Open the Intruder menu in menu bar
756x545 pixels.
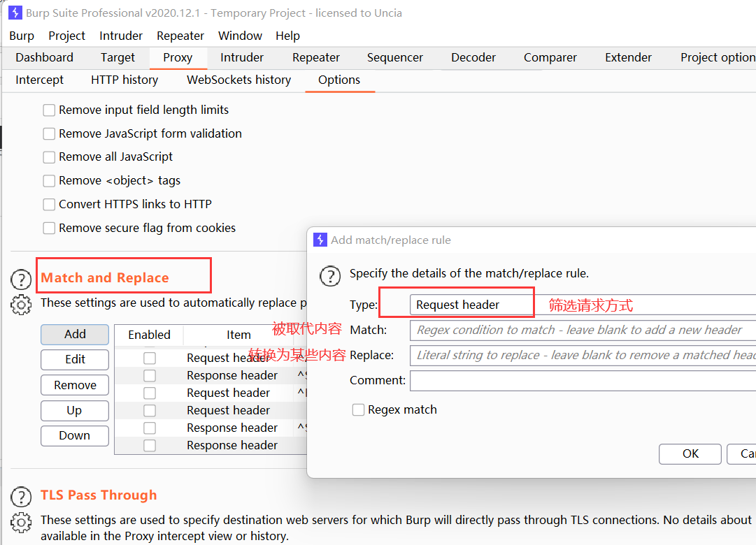pyautogui.click(x=121, y=36)
